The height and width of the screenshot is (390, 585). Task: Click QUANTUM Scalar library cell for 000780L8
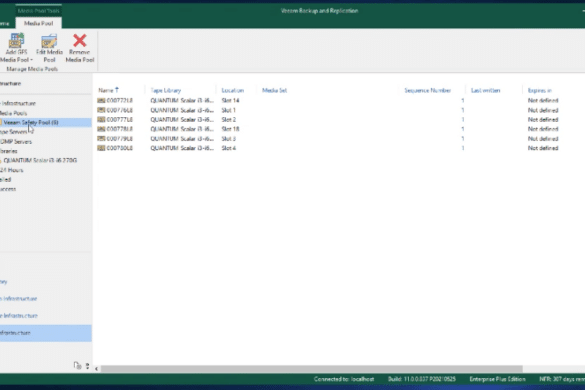pos(182,148)
